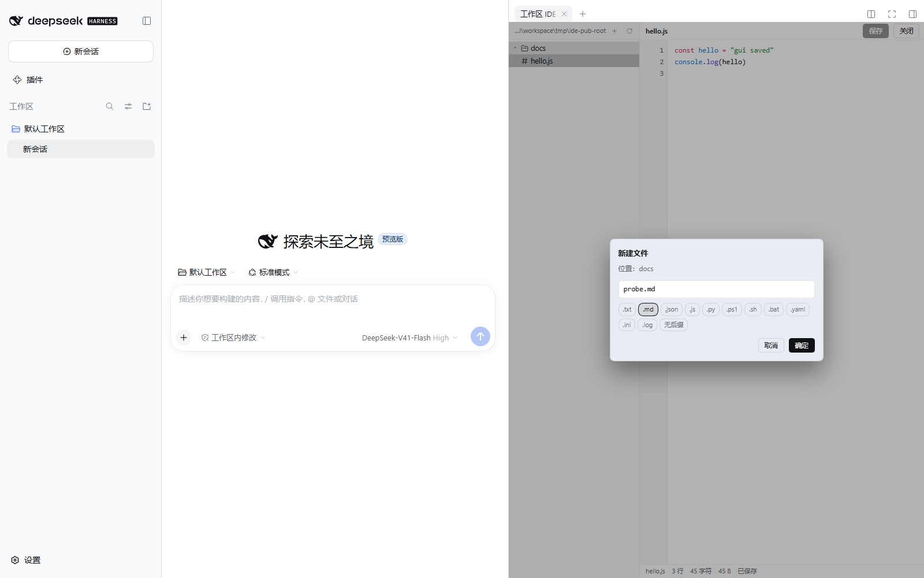Choose the 无后缀 no-extension chip
Screen dimensions: 924x578
pos(673,325)
